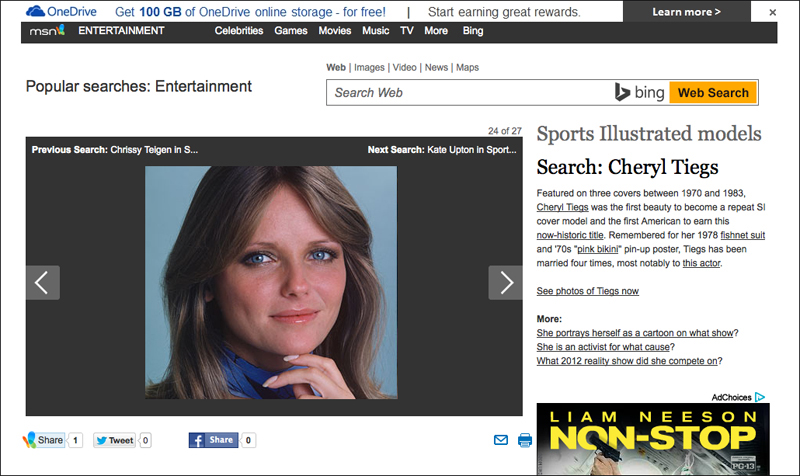
Task: Click the Web Search button
Action: [x=713, y=93]
